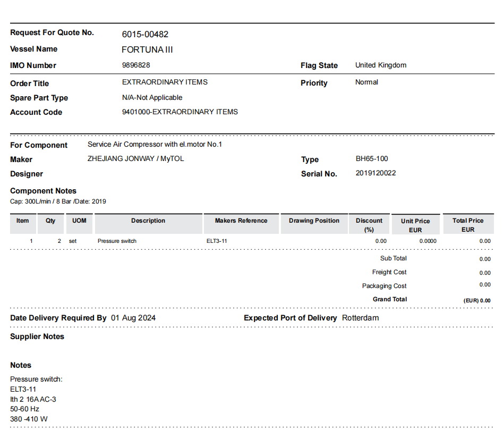Click the serial number 2019120022
This screenshot has width=504, height=431.
point(375,173)
